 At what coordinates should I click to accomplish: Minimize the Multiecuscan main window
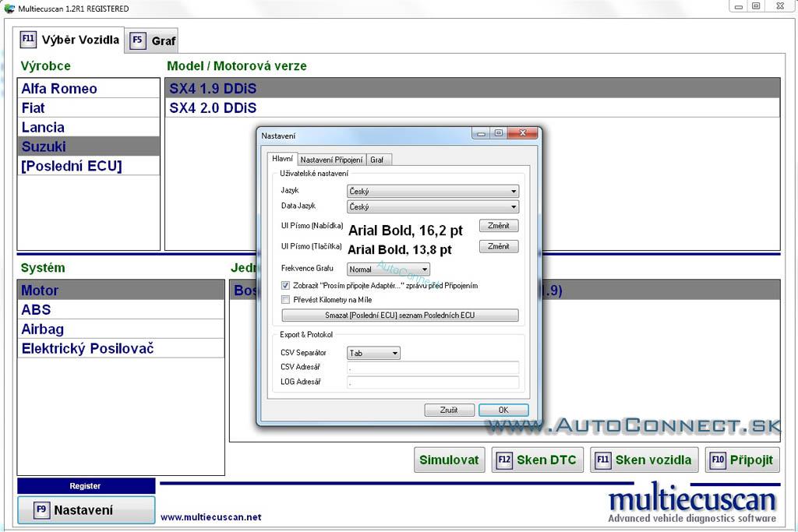pyautogui.click(x=739, y=6)
